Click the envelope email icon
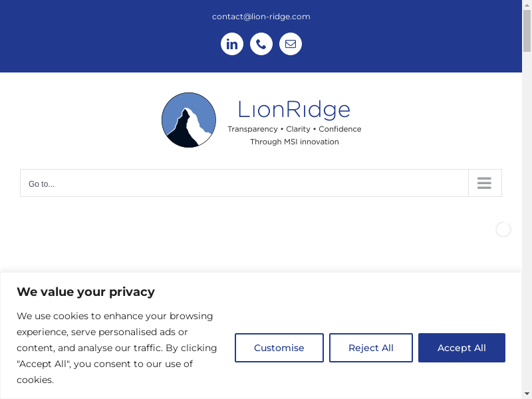Viewport: 532px width, 399px height. coord(291,45)
